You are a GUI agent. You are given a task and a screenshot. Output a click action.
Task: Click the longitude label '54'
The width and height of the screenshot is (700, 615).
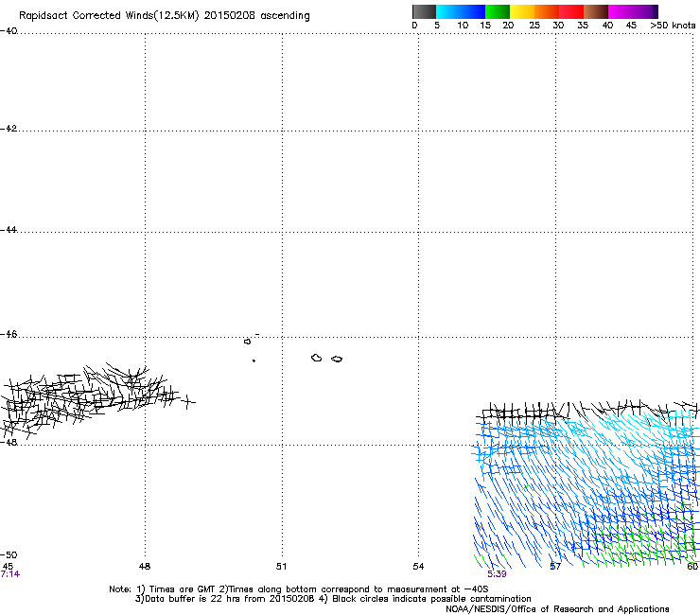[418, 567]
